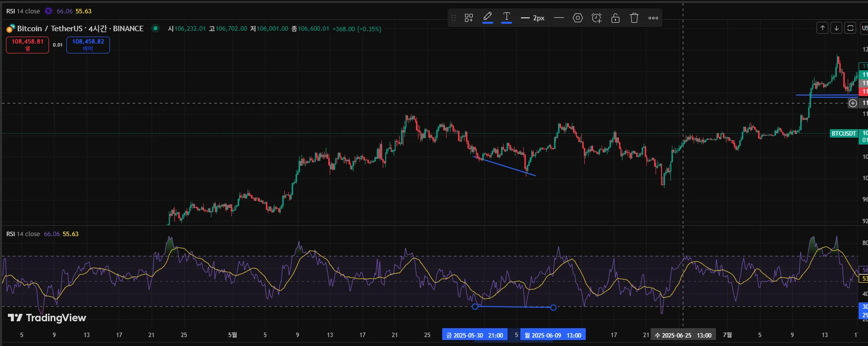
Task: Select the left trendline anchor on RSI
Action: click(475, 306)
